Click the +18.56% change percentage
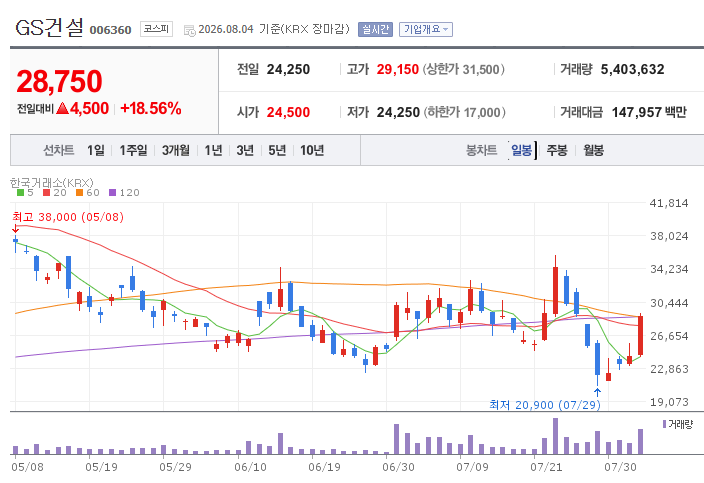704x483 pixels. click(x=151, y=109)
